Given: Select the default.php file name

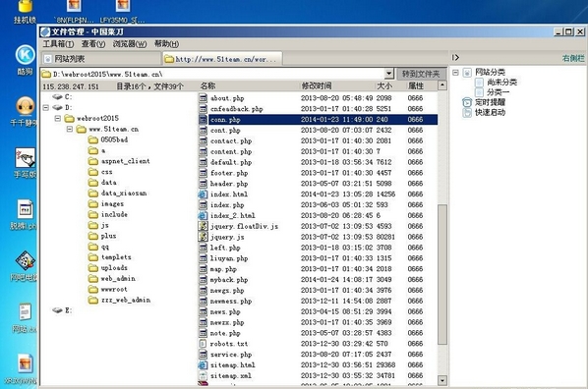Looking at the screenshot, I should (231, 162).
